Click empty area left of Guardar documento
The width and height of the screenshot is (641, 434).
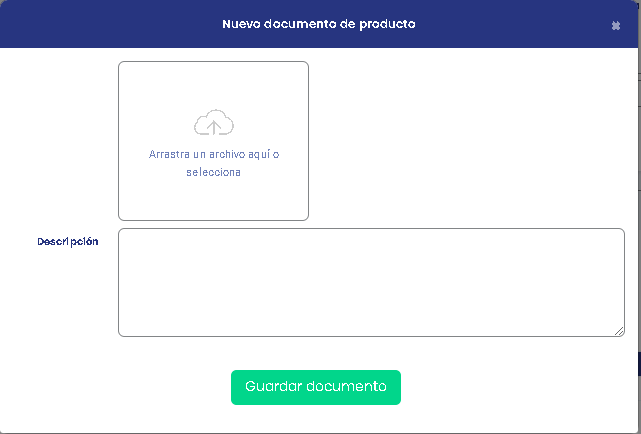click(120, 387)
